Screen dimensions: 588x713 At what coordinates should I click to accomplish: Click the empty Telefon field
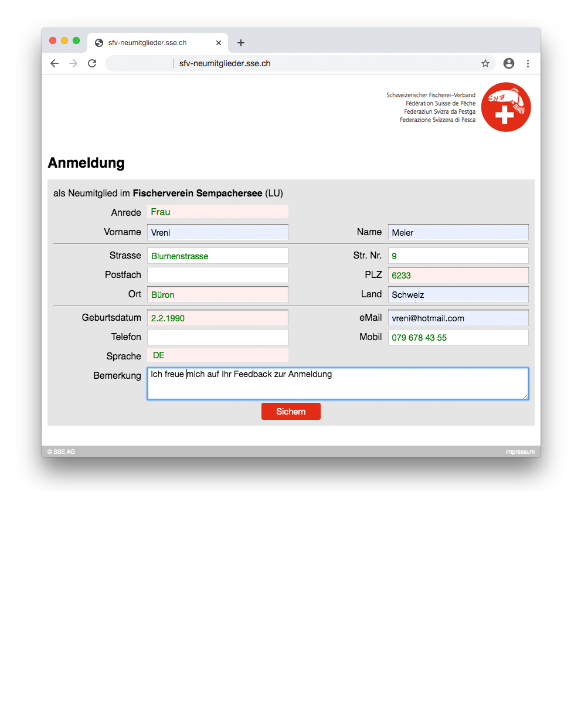tap(217, 337)
